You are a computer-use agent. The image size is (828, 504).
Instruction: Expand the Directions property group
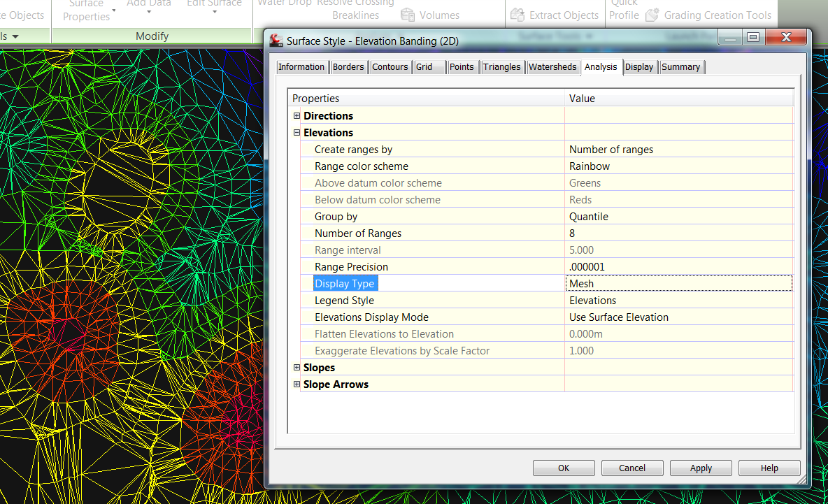[x=297, y=115]
